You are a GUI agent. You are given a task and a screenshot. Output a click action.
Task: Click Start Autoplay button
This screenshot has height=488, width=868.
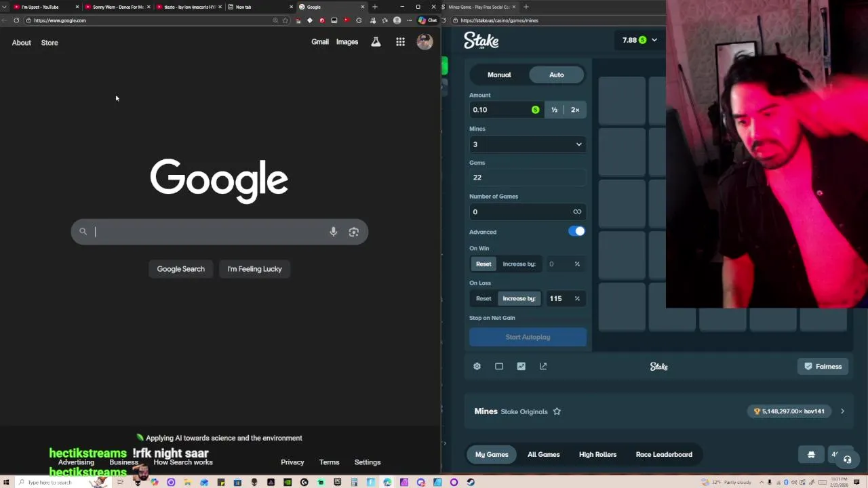click(x=528, y=338)
